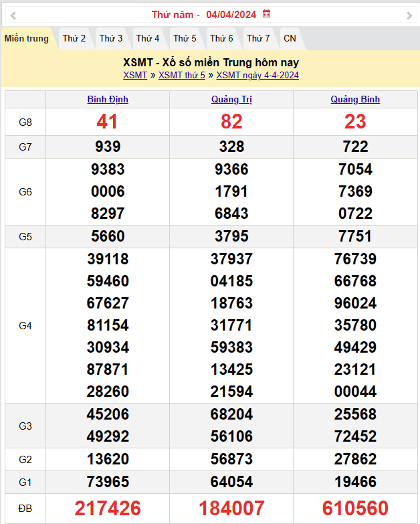Switch to the Thứ 6 tab
The image size is (420, 524).
coord(221,39)
